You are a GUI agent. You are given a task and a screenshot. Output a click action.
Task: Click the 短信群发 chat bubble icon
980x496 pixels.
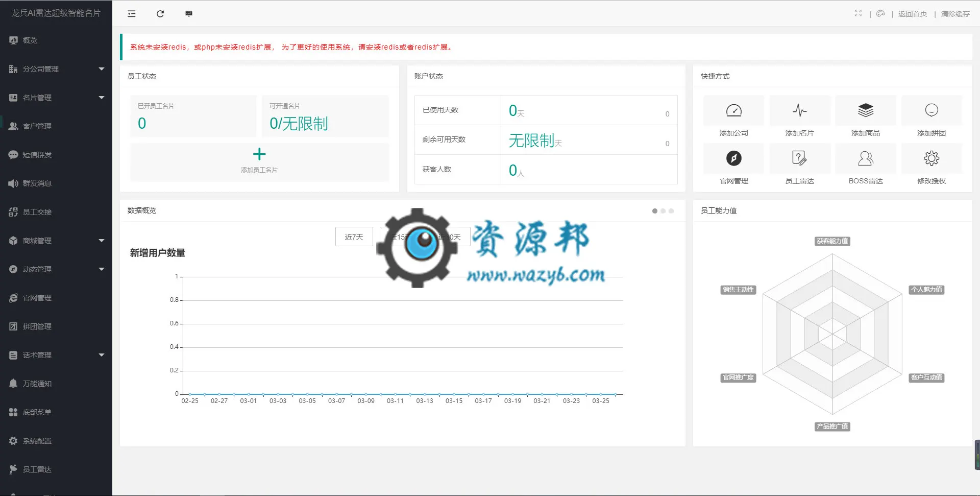click(13, 155)
